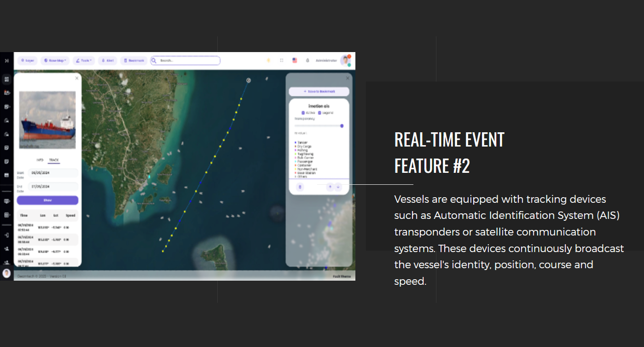Move layer down with arrow icon
644x347 pixels.
(x=338, y=187)
